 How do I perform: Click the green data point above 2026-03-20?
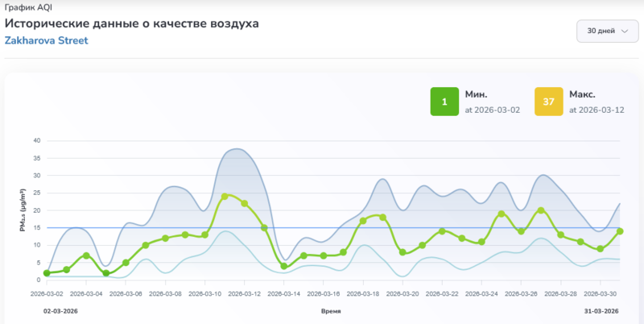click(402, 252)
